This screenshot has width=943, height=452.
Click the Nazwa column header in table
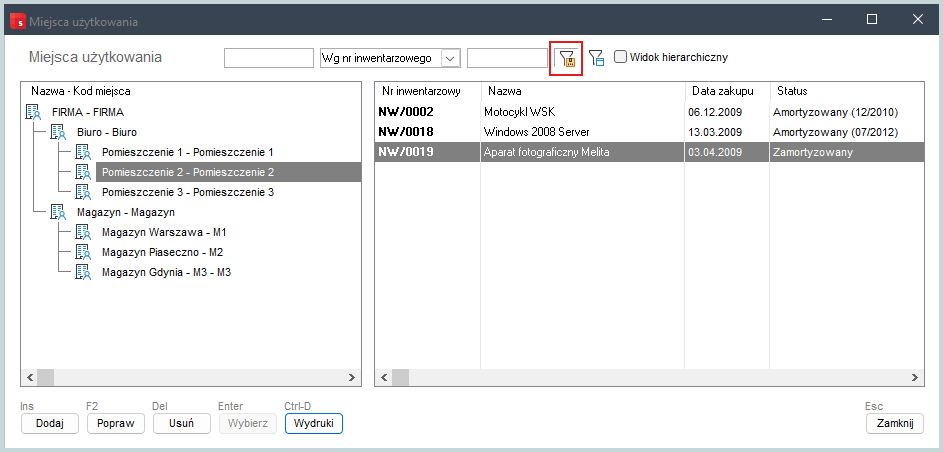pyautogui.click(x=583, y=91)
